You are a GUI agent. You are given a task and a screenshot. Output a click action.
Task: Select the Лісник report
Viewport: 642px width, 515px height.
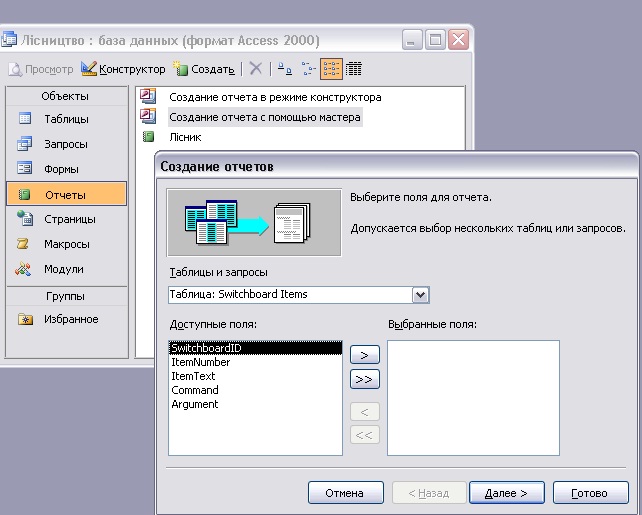tap(185, 137)
